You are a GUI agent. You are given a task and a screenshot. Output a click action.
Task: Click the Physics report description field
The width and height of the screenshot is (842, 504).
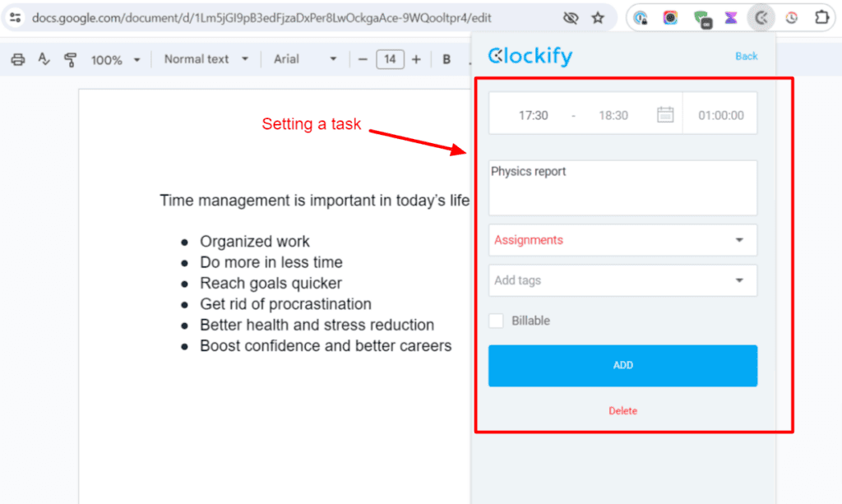tap(622, 187)
